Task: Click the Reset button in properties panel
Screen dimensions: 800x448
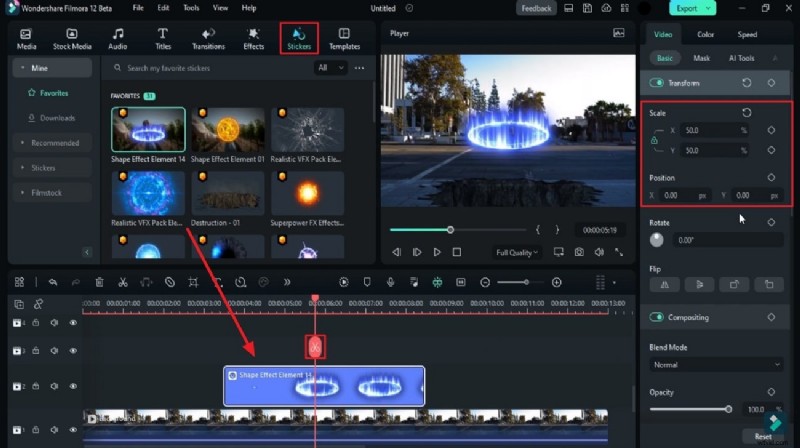Action: [763, 436]
